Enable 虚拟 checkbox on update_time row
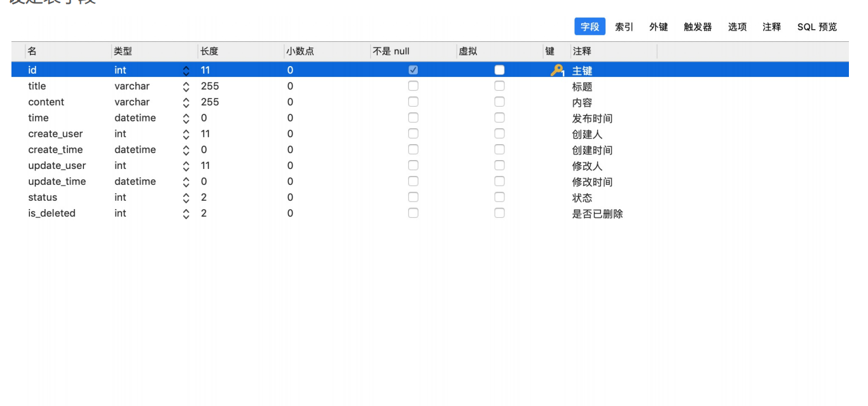 click(x=499, y=181)
